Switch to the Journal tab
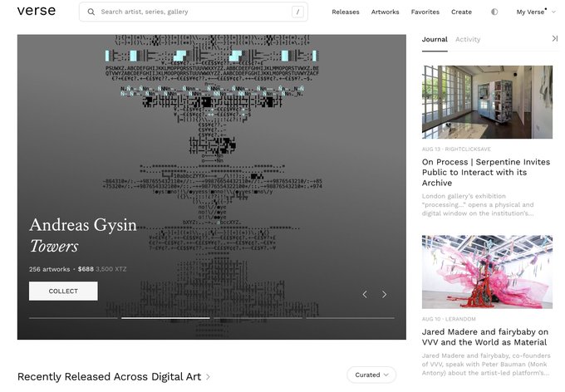Viewport: 565px width, 392px height. tap(435, 39)
